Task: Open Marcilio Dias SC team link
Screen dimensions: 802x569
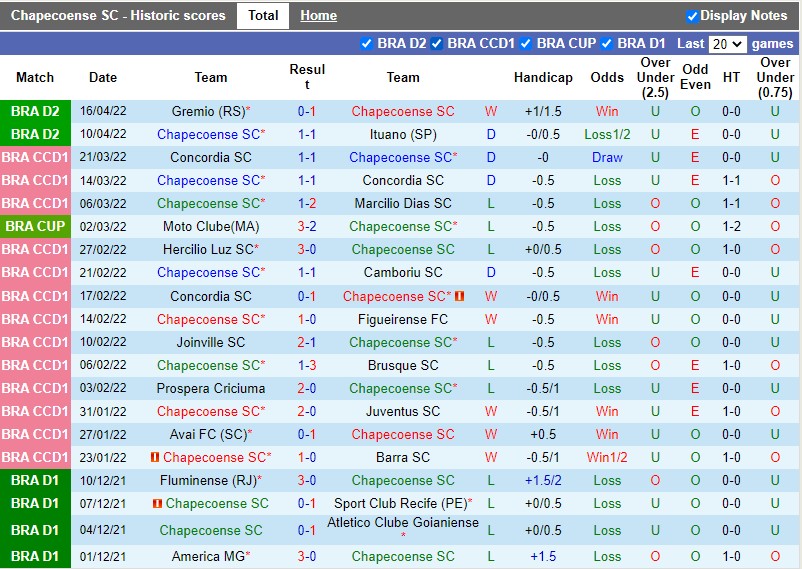Action: tap(403, 204)
